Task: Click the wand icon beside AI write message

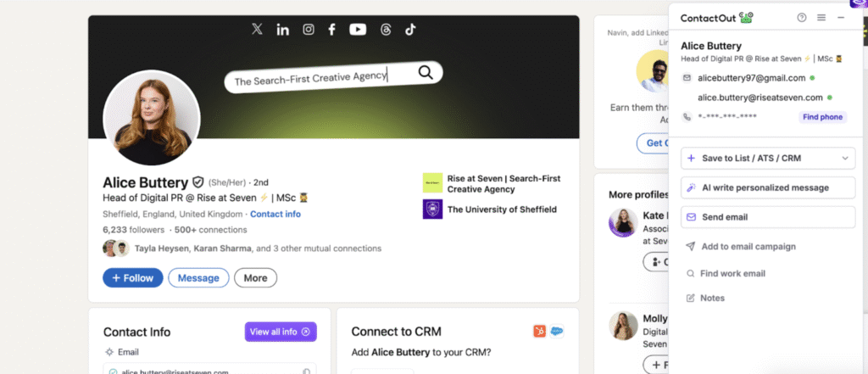Action: click(691, 187)
